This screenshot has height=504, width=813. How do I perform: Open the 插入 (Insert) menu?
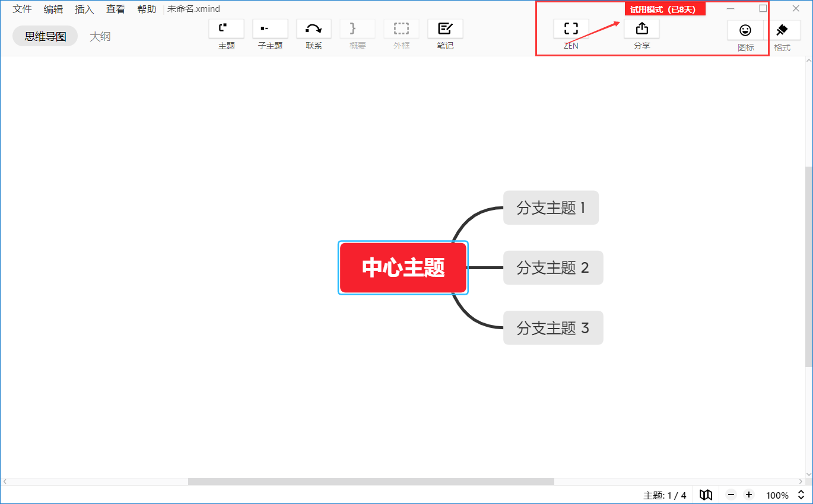84,9
